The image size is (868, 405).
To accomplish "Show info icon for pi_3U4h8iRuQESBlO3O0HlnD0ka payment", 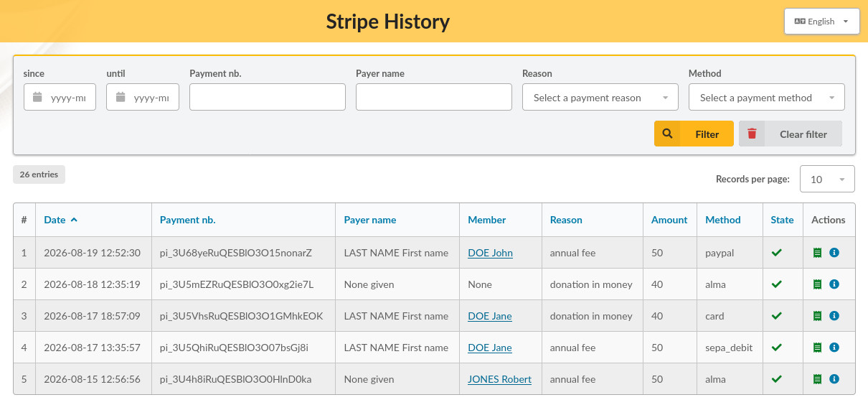I will [834, 379].
